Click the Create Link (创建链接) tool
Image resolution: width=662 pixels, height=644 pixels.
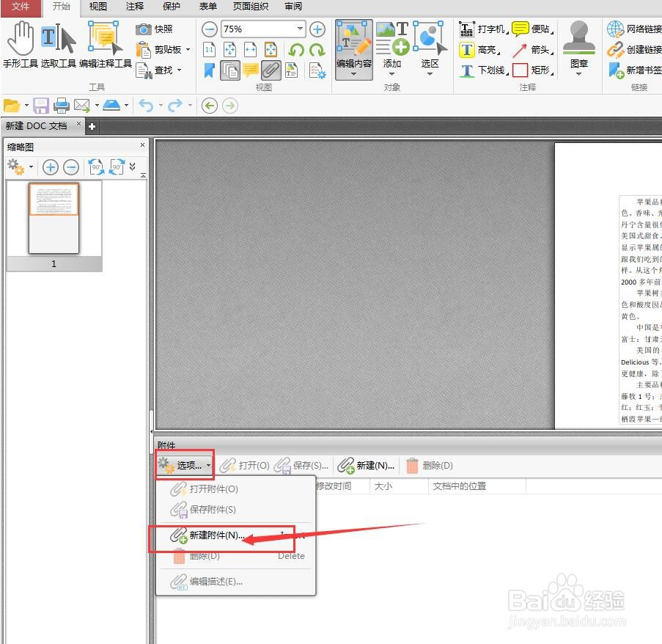[x=634, y=50]
